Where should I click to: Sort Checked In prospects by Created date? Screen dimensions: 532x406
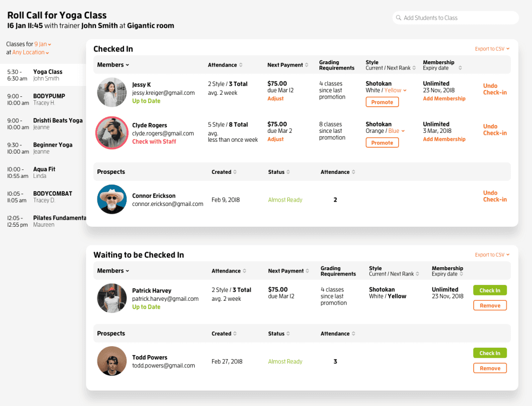point(235,172)
